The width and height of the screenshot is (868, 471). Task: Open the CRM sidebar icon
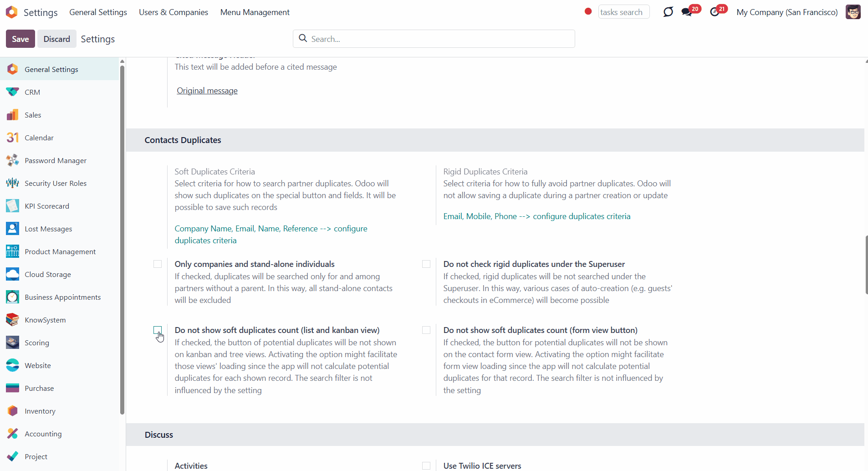coord(13,92)
